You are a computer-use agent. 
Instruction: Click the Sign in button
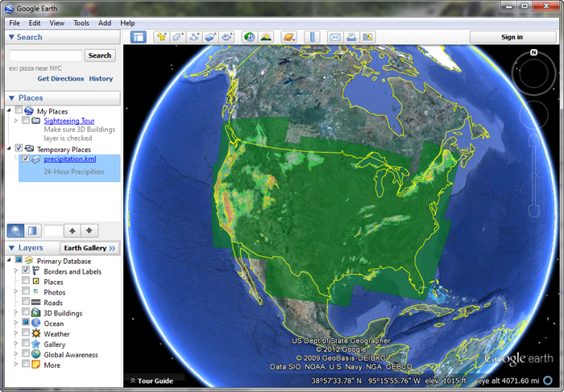[x=512, y=37]
